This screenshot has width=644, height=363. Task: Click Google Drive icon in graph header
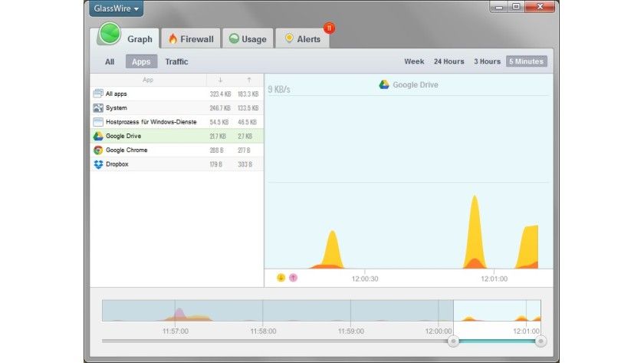384,84
